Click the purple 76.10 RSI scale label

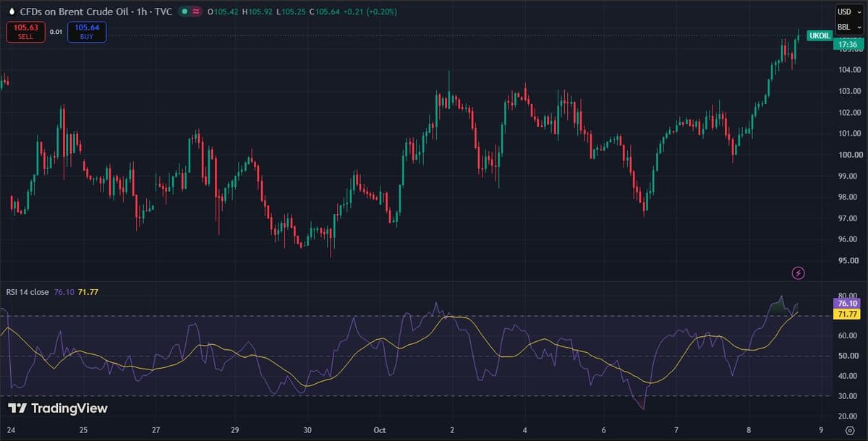tap(848, 304)
